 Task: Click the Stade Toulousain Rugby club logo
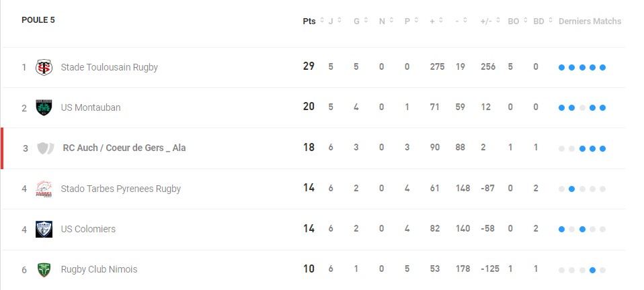(x=44, y=67)
